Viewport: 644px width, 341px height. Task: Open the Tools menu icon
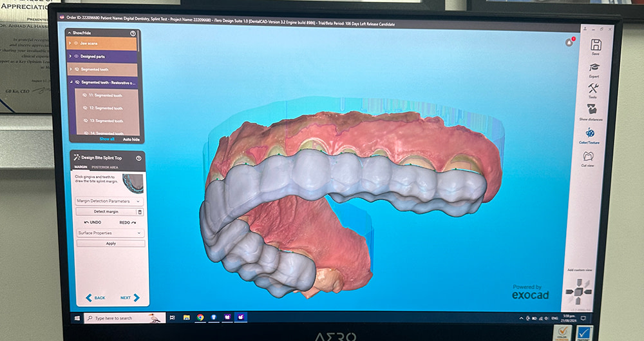[594, 89]
